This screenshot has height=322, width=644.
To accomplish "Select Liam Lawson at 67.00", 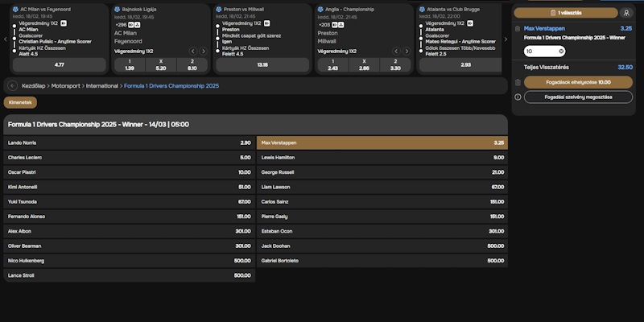I will tap(382, 188).
